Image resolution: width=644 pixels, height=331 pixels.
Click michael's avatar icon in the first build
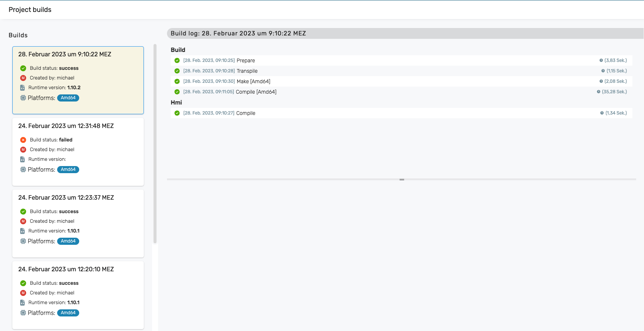pos(23,78)
